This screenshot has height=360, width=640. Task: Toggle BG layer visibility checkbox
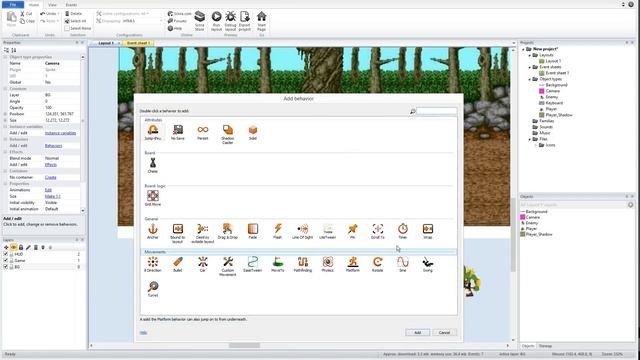(6, 267)
